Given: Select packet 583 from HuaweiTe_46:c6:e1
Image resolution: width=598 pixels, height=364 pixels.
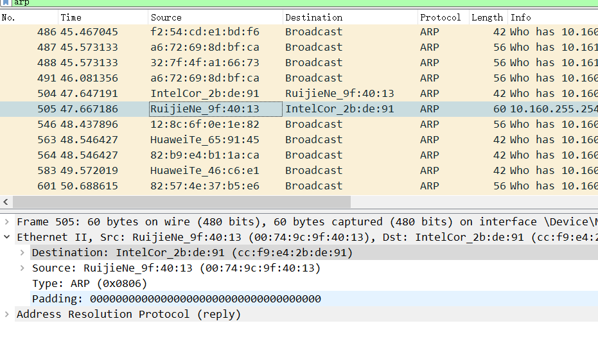Looking at the screenshot, I should click(x=299, y=170).
